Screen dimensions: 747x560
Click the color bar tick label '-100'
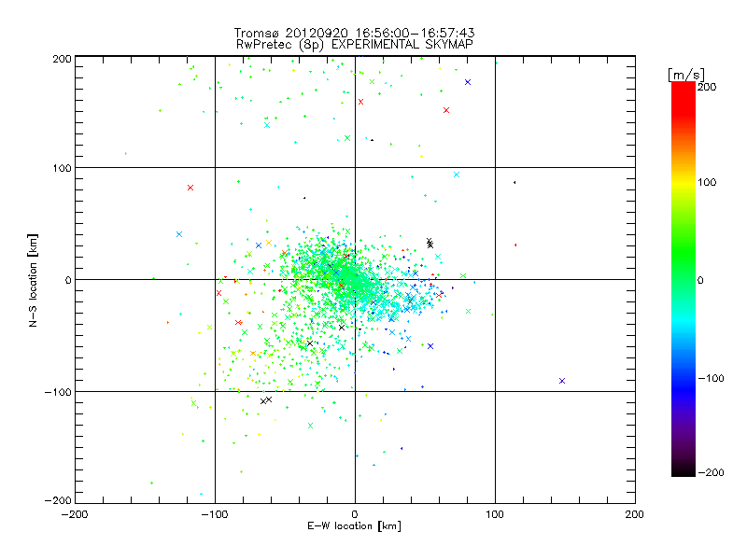coord(711,378)
